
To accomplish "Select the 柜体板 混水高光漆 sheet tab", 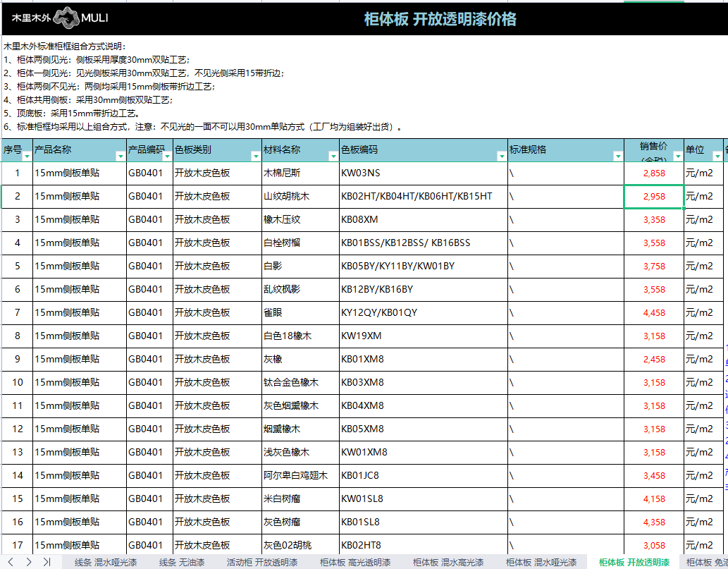I will pyautogui.click(x=448, y=563).
